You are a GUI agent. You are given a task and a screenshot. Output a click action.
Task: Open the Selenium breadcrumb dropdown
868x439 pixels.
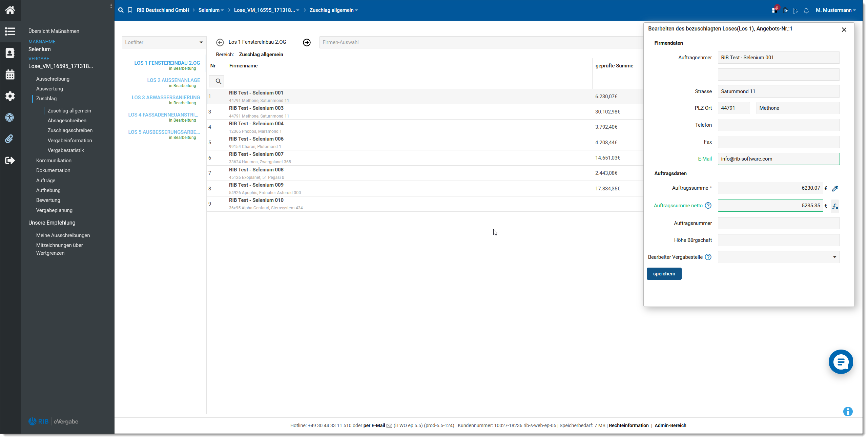click(x=211, y=10)
